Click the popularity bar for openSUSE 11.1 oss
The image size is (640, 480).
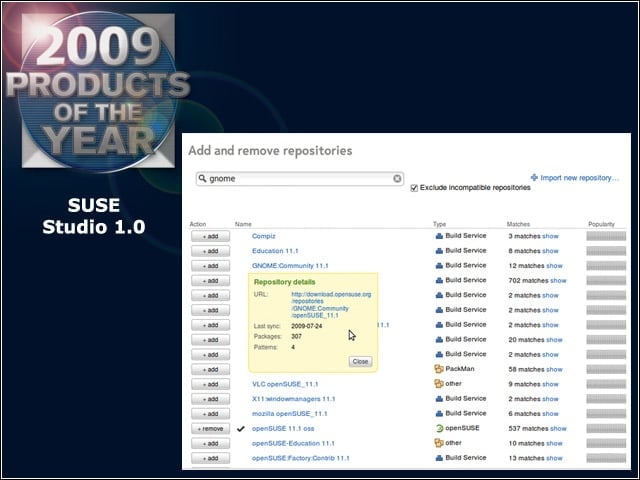(606, 429)
